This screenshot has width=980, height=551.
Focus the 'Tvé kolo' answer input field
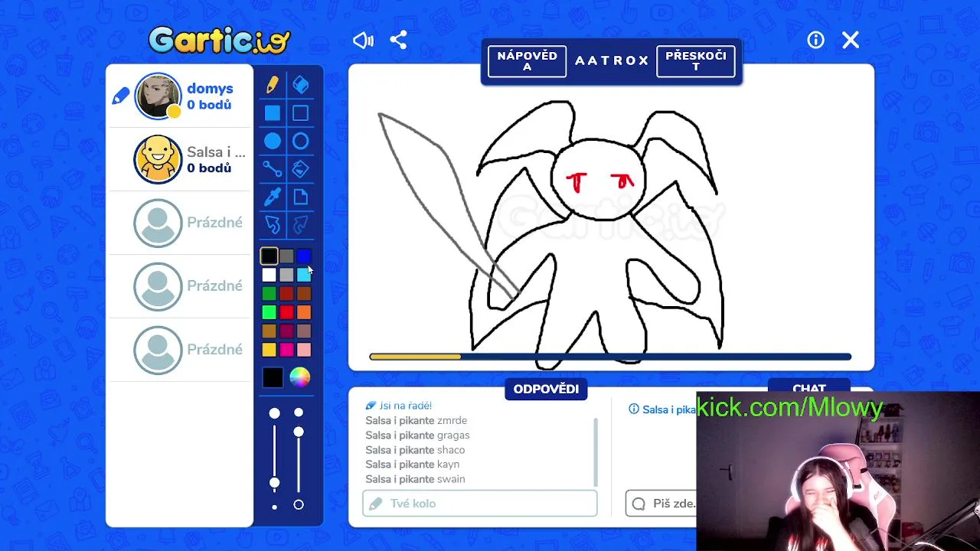pyautogui.click(x=480, y=504)
